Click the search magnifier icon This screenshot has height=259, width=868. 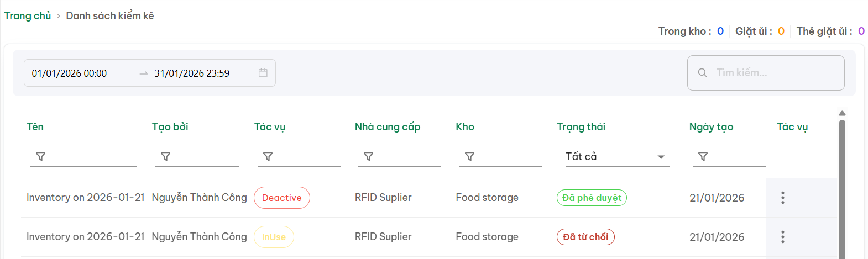[703, 73]
